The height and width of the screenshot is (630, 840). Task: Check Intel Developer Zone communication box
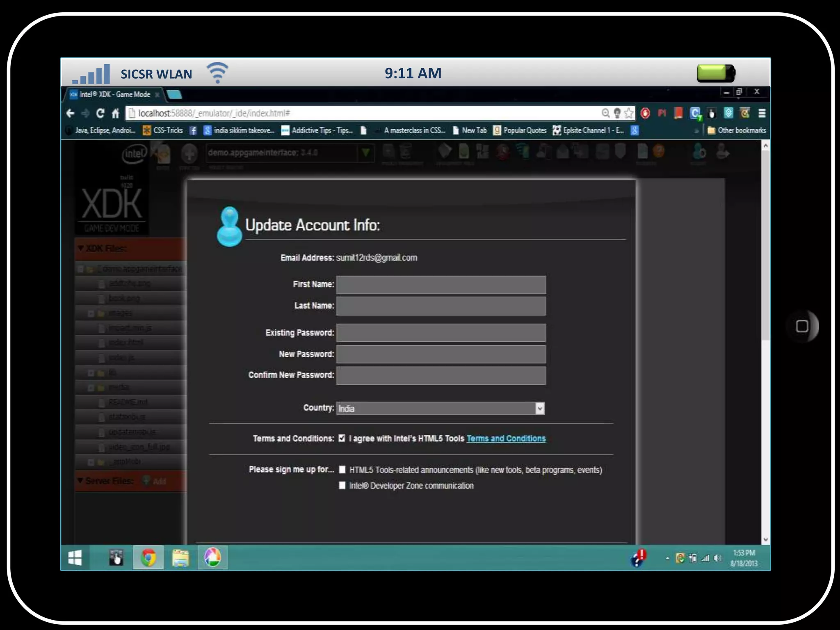coord(342,486)
